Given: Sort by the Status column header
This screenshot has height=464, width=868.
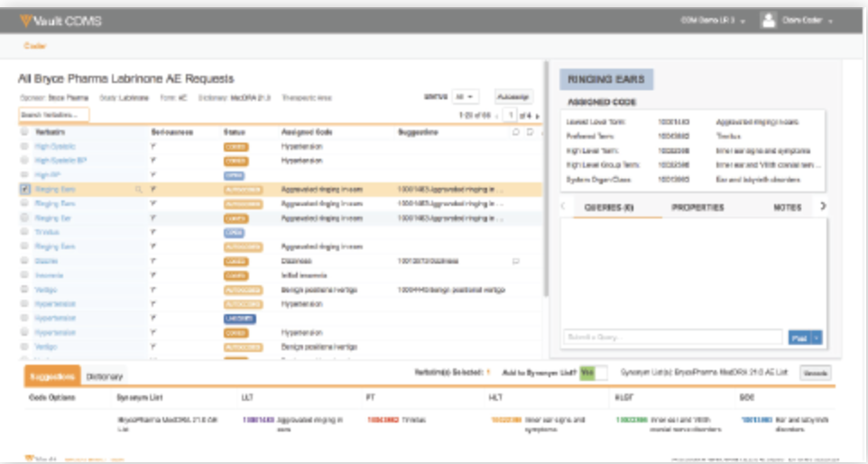Looking at the screenshot, I should tap(235, 133).
